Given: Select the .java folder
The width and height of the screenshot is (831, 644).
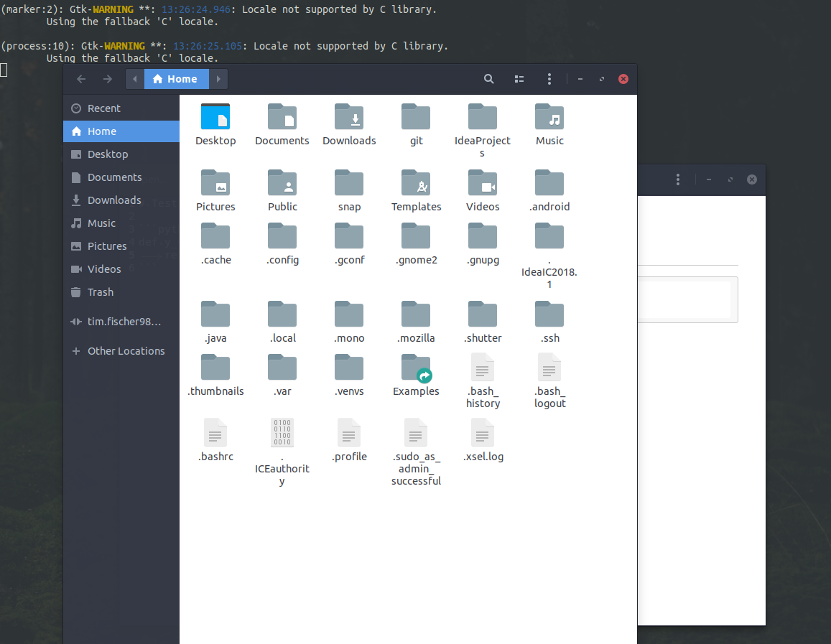Looking at the screenshot, I should [x=215, y=314].
